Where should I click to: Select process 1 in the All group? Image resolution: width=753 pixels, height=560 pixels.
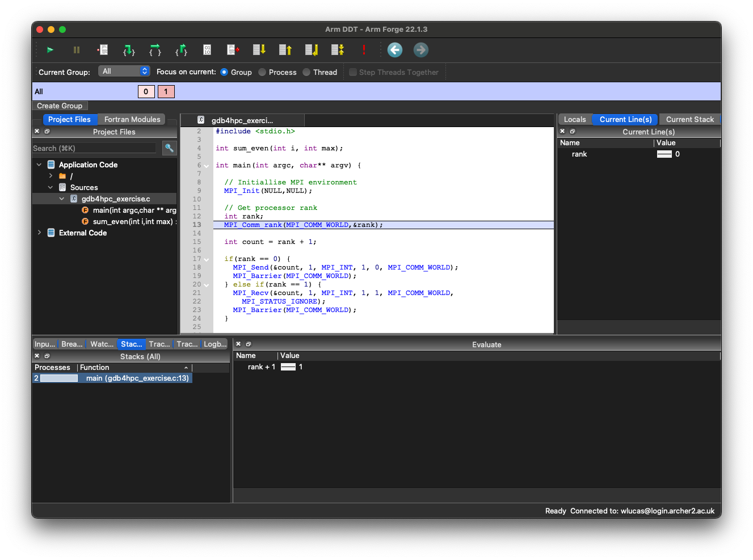(166, 91)
